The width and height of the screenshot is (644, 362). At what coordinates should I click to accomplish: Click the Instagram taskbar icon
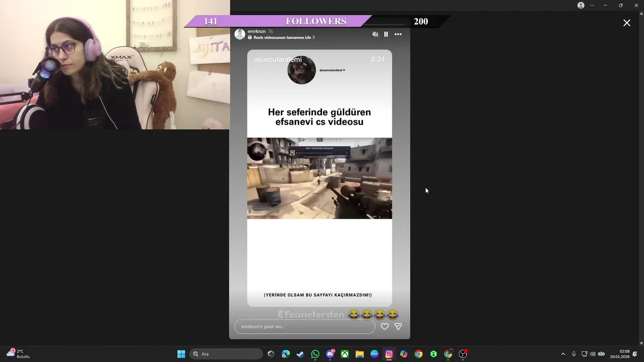point(389,354)
